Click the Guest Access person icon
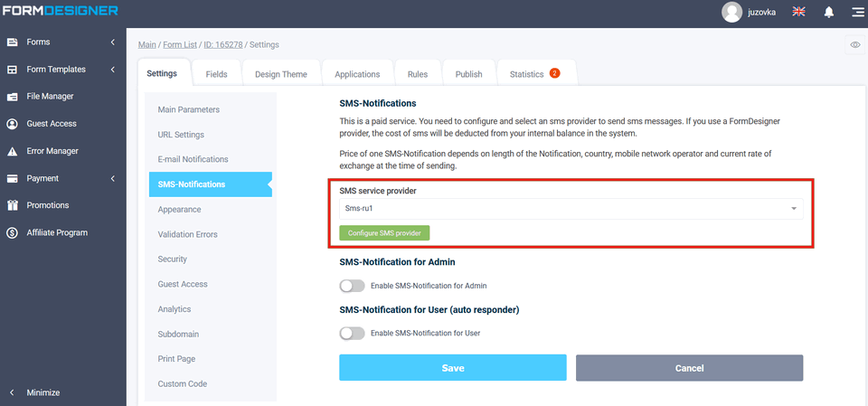This screenshot has width=868, height=406. (13, 124)
